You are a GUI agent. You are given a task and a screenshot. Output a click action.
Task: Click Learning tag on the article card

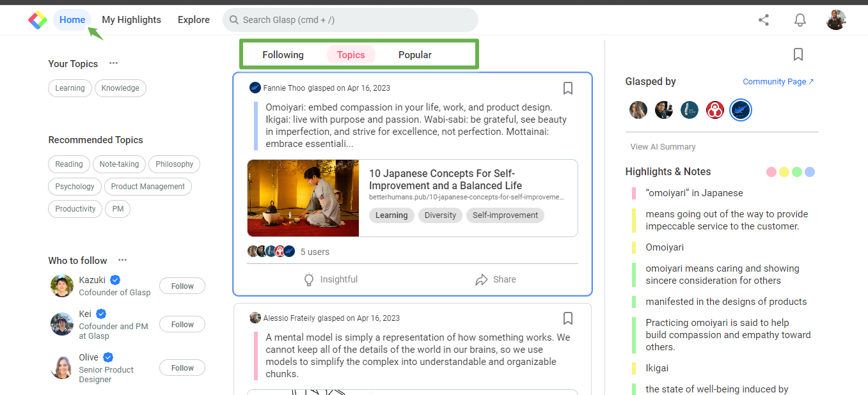[391, 215]
